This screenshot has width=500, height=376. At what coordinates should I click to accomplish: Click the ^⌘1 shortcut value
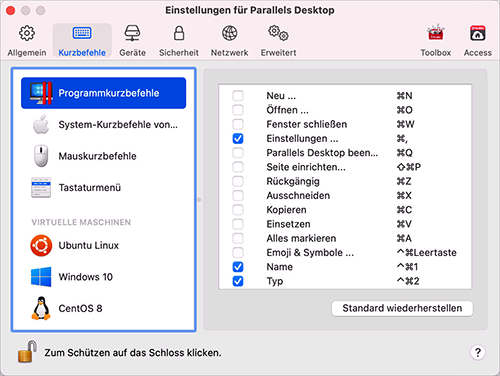tap(407, 267)
